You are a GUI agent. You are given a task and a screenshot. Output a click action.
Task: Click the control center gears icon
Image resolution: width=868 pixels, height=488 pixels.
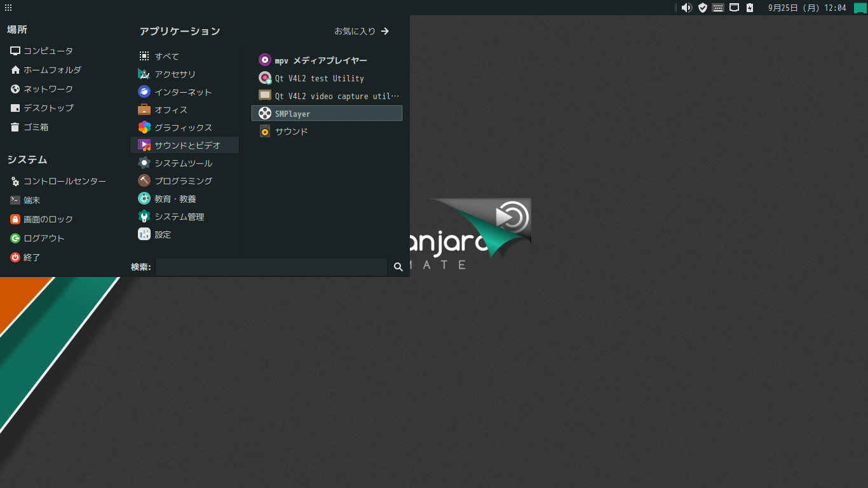[x=15, y=181]
